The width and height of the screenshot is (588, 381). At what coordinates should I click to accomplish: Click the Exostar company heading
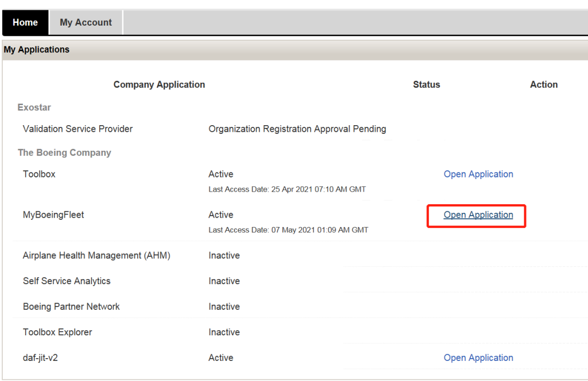point(34,107)
